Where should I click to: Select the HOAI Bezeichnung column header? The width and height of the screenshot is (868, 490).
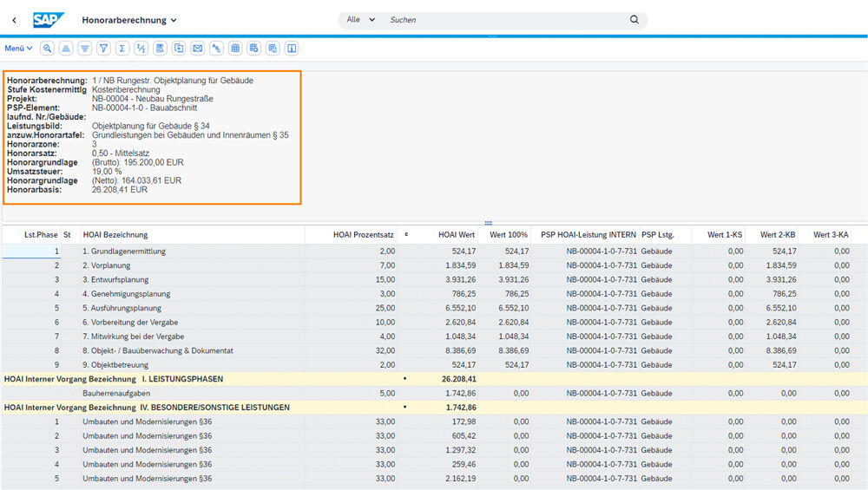coord(115,235)
